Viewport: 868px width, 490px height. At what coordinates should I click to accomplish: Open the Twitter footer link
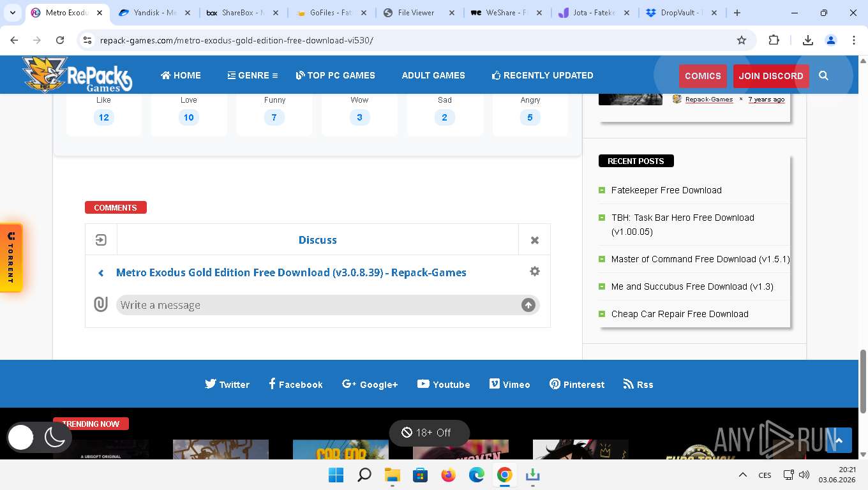[227, 384]
